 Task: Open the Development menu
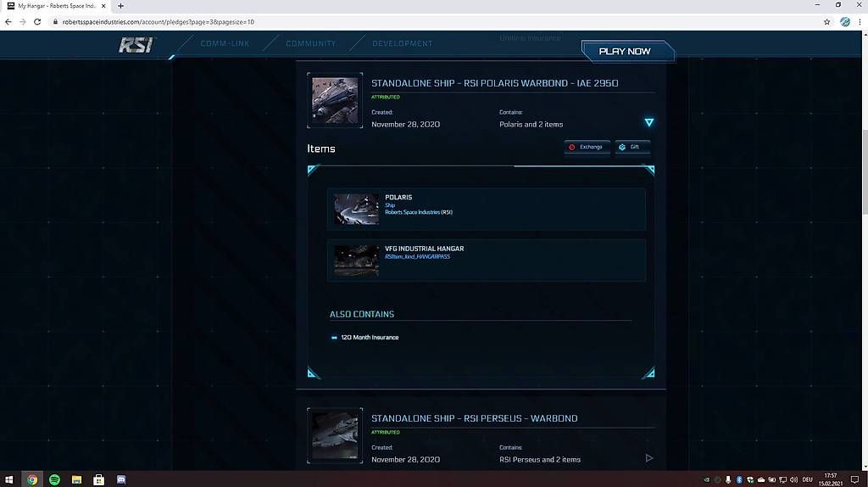click(403, 43)
